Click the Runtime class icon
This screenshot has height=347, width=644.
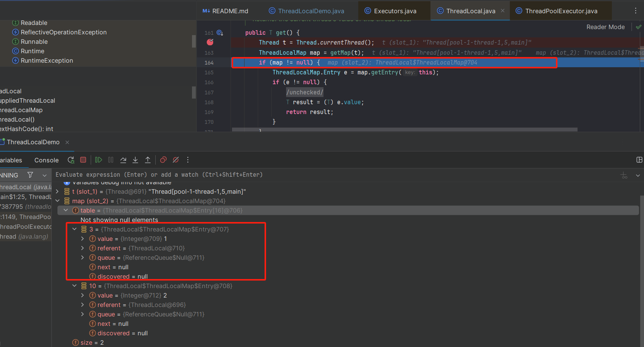[x=15, y=51]
